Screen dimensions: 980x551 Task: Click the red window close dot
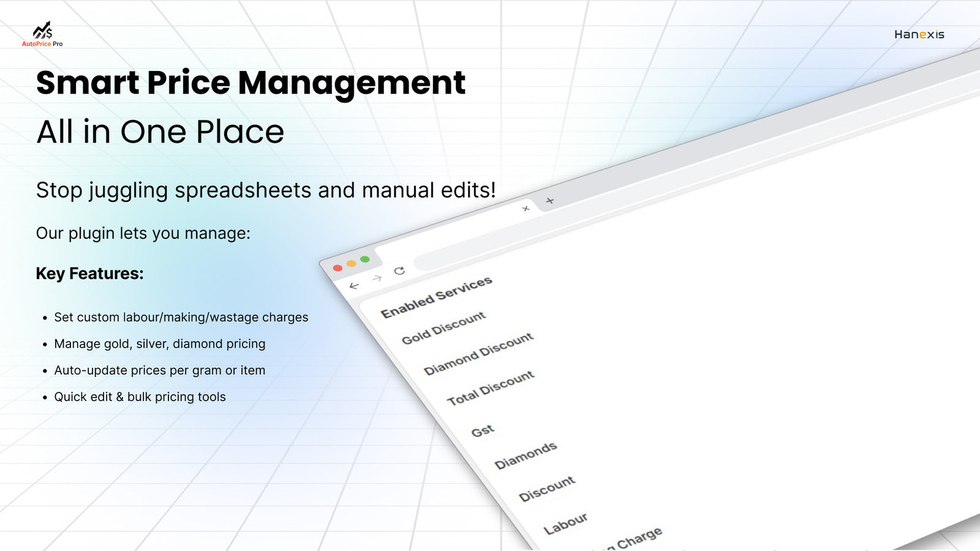(337, 268)
